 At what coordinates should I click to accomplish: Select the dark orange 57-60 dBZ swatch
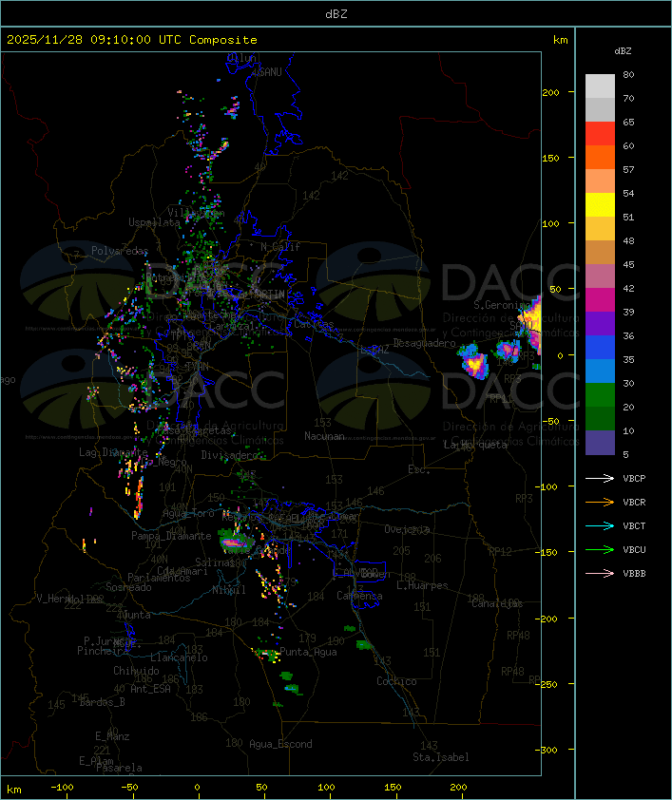[x=600, y=157]
